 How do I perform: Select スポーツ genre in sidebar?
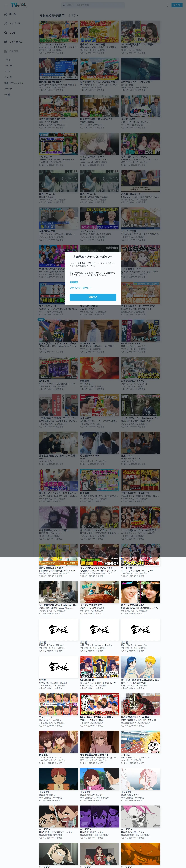pyautogui.click(x=8, y=89)
